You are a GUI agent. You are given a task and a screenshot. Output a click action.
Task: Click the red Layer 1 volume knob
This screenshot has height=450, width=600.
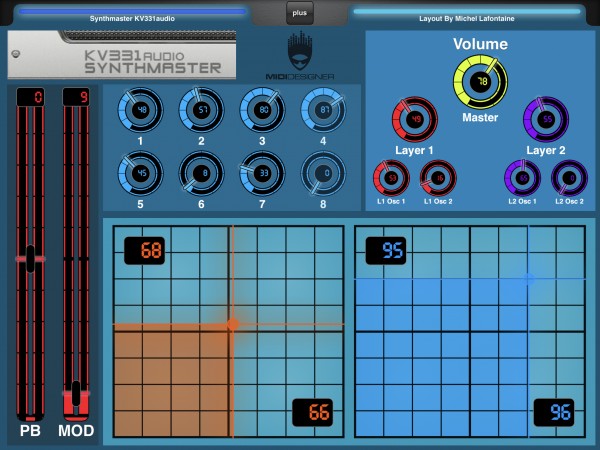415,119
